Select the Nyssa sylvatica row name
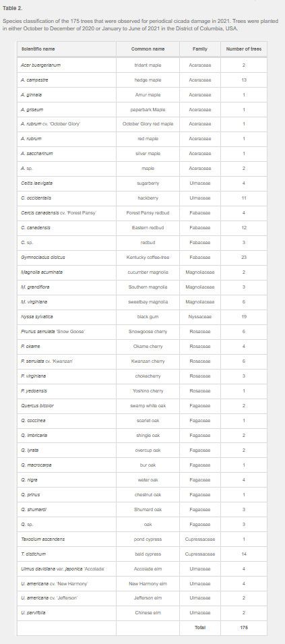This screenshot has width=285, height=644. point(37,317)
